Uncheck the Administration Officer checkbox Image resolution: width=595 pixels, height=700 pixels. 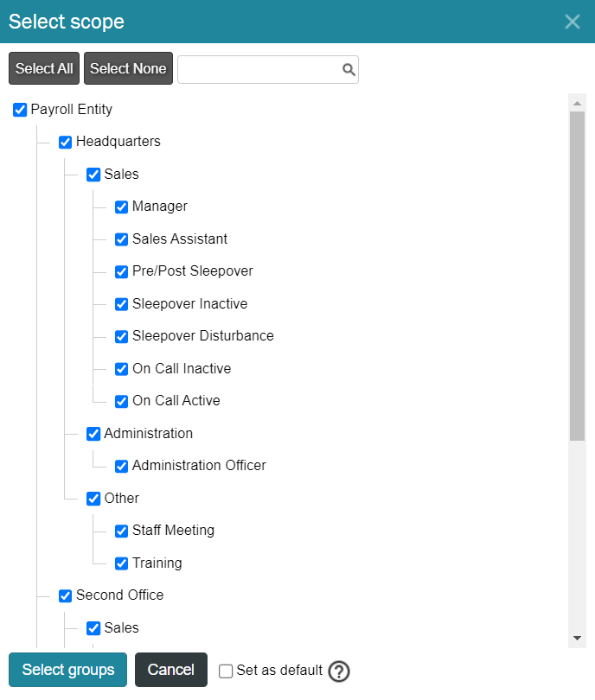121,466
